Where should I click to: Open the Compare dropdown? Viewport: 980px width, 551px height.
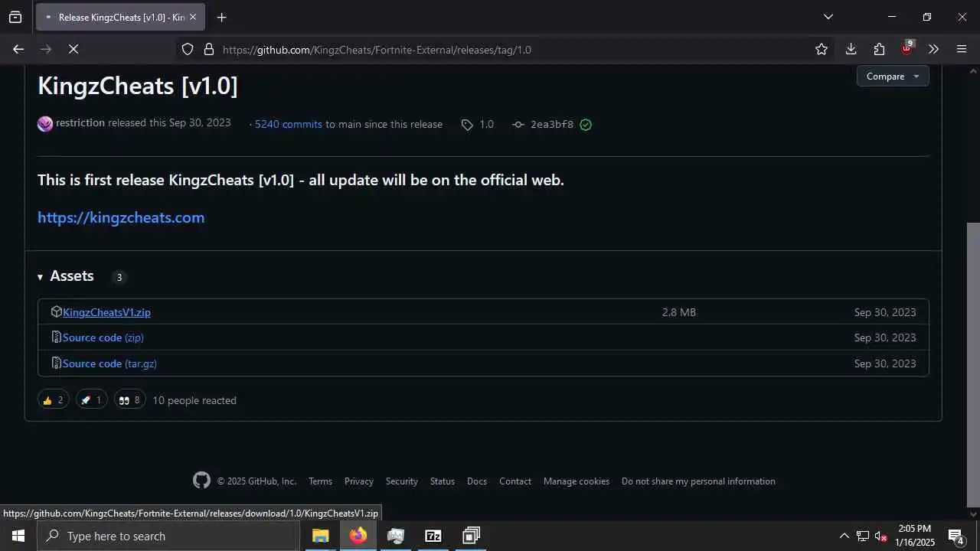[x=893, y=76]
